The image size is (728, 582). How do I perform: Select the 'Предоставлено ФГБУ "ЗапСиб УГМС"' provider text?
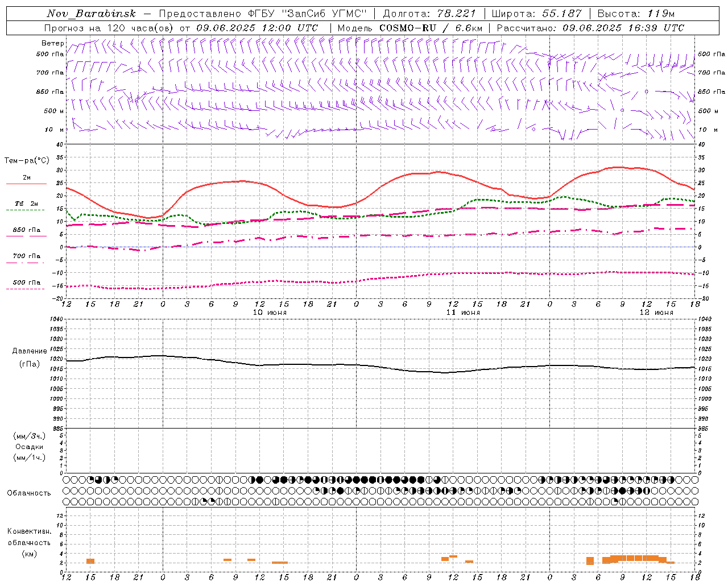click(x=263, y=14)
